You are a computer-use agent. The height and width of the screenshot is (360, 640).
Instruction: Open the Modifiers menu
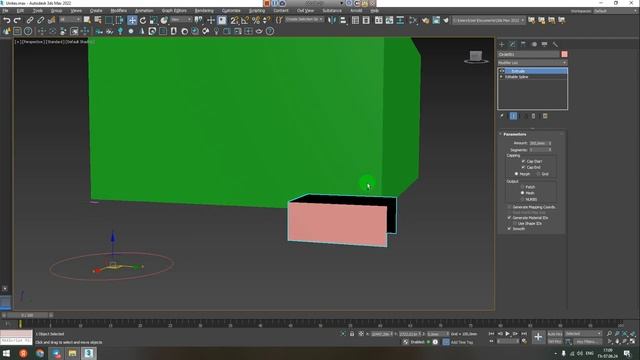(x=119, y=11)
